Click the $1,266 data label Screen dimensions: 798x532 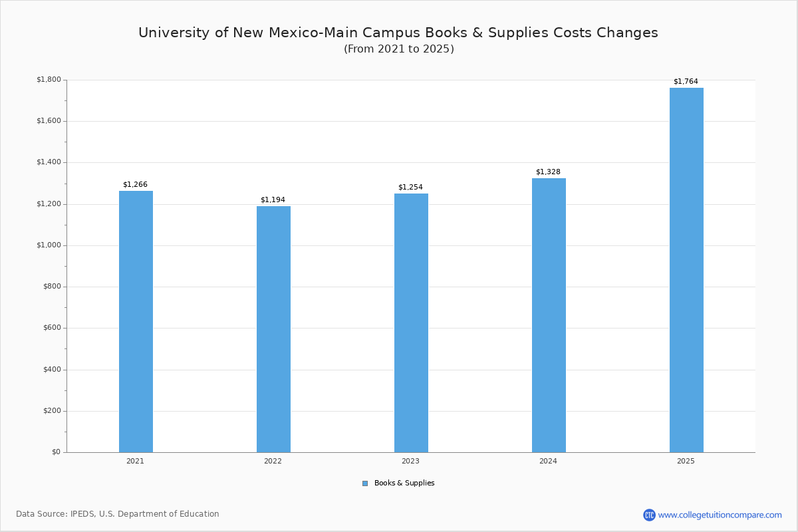135,185
